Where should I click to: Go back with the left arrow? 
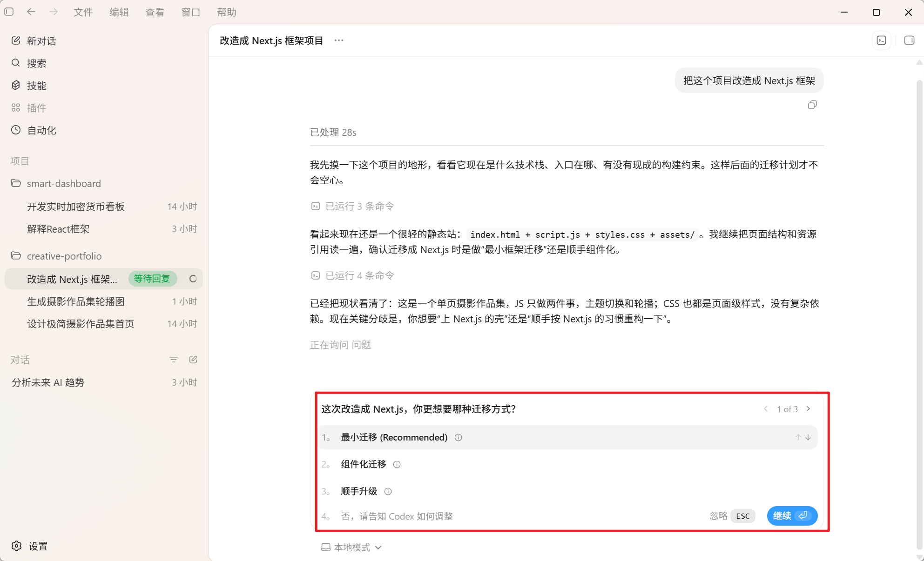click(x=31, y=12)
